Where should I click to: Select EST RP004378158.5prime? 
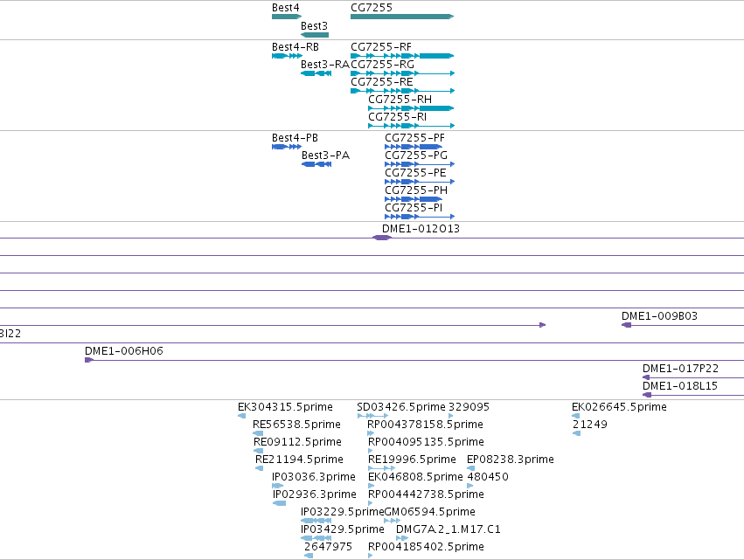(371, 433)
